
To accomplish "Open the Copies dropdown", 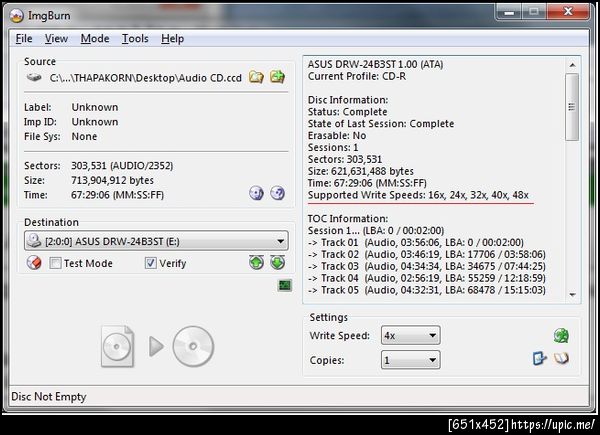I will (x=411, y=360).
